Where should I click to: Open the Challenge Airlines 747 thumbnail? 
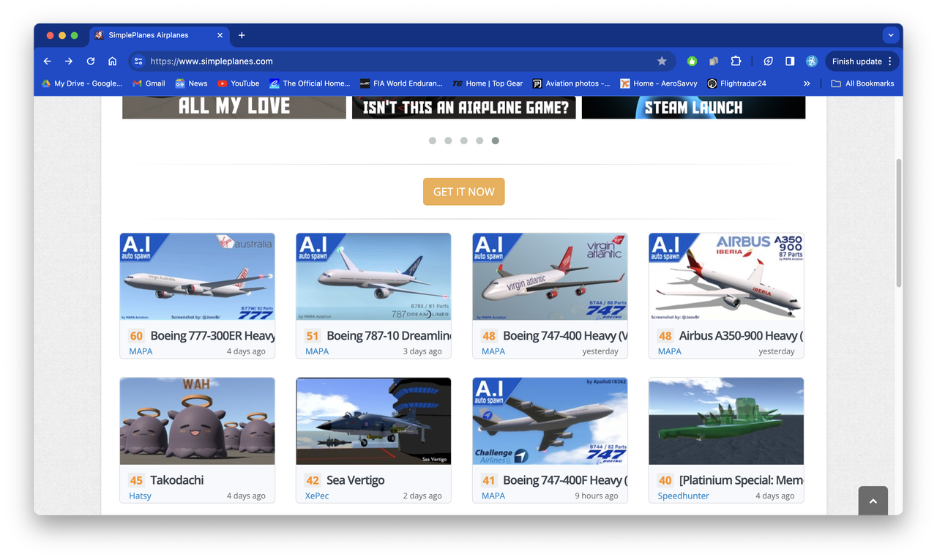[x=550, y=421]
